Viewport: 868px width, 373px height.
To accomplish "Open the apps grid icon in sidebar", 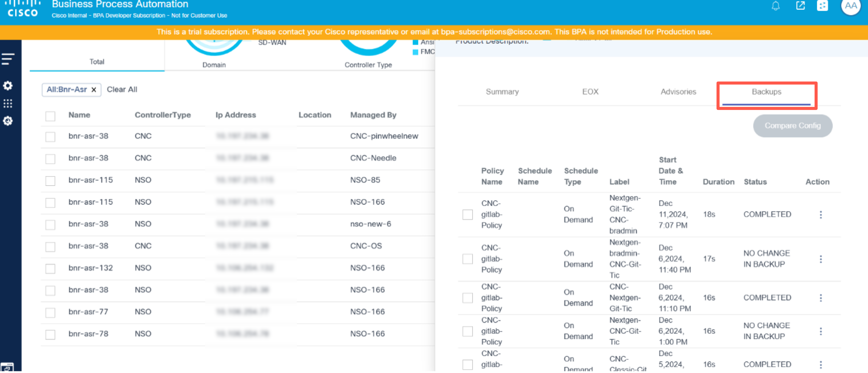I will pyautogui.click(x=8, y=103).
